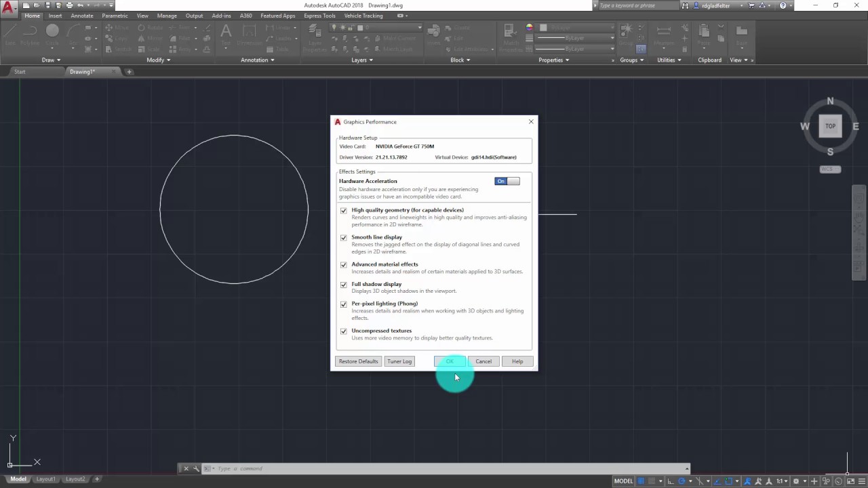Turn off Hardware Acceleration switch

coord(507,181)
